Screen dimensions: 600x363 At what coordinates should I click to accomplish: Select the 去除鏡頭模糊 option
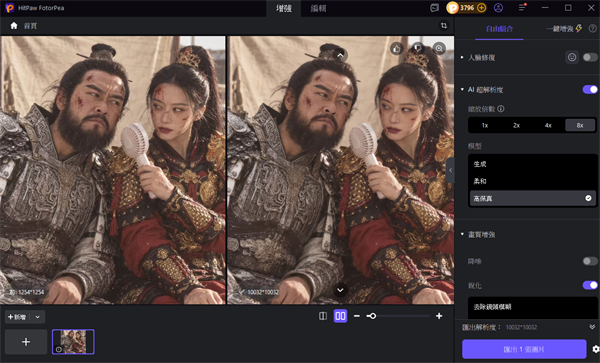[x=532, y=306]
